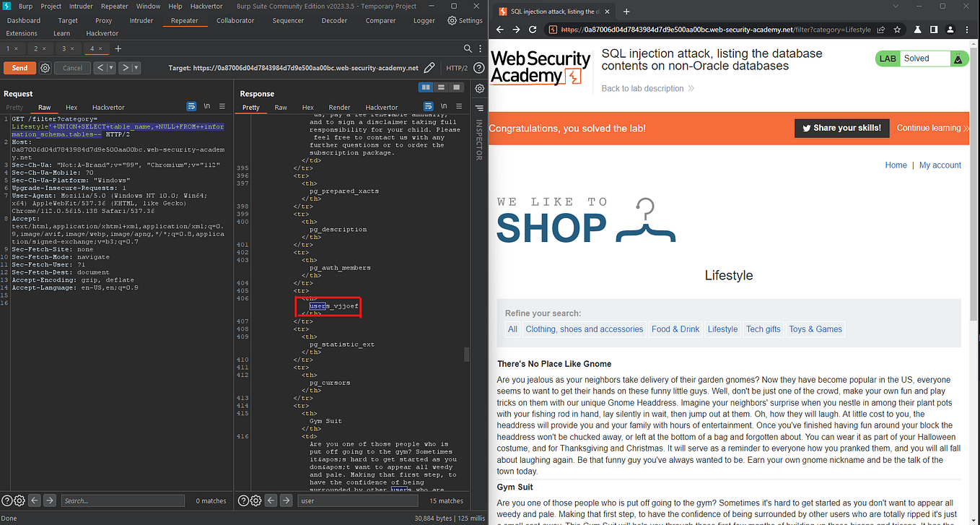Image resolution: width=980 pixels, height=525 pixels.
Task: Show non-printable characters with the \n icon
Action: click(x=444, y=106)
